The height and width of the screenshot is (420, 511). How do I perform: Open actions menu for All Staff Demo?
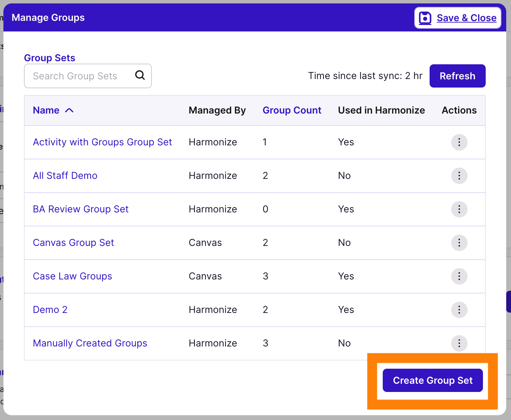pos(459,176)
